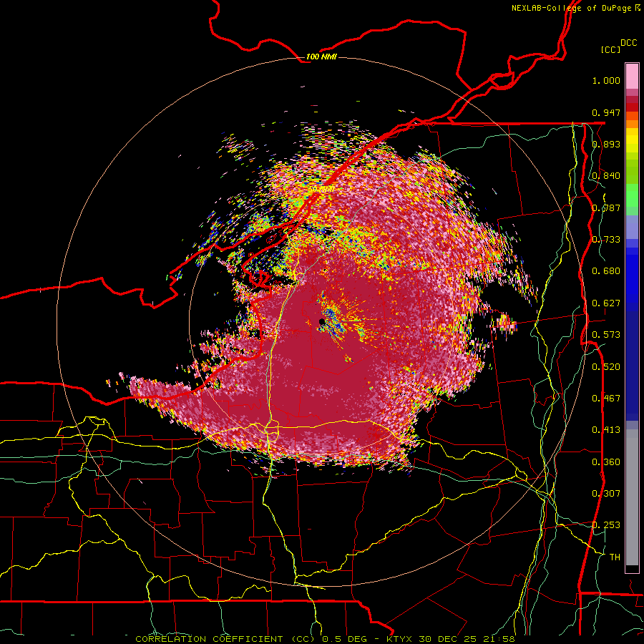Click the 0.627 legend value
The width and height of the screenshot is (644, 644).
pyautogui.click(x=606, y=303)
